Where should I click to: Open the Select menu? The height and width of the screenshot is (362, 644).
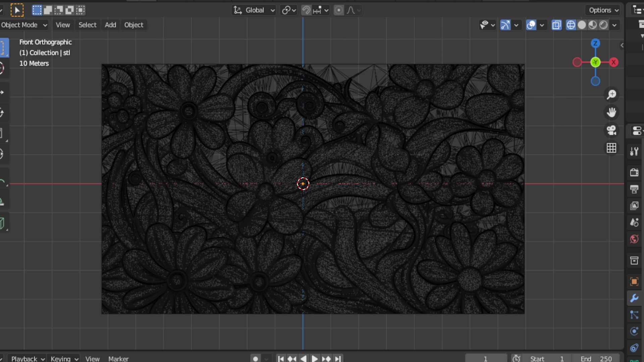[x=88, y=25]
